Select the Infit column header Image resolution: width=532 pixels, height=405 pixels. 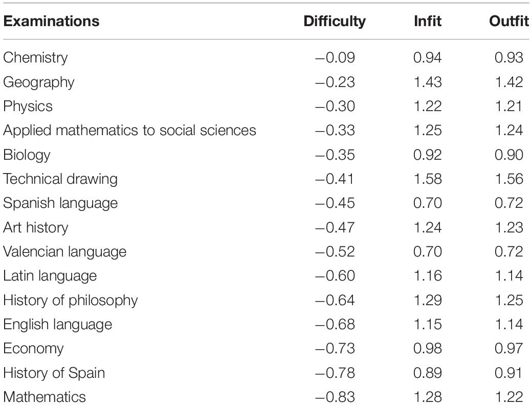click(x=428, y=21)
